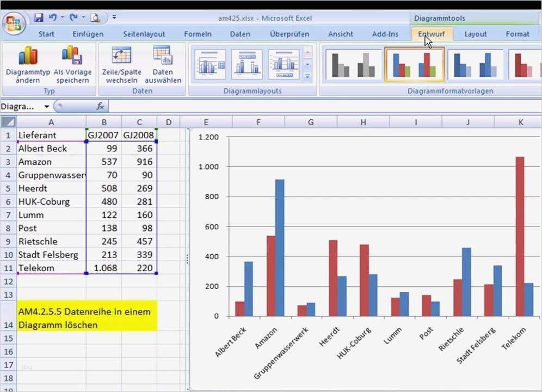The height and width of the screenshot is (392, 542).
Task: Select cell Stadt Felsberg
Action: tap(51, 255)
